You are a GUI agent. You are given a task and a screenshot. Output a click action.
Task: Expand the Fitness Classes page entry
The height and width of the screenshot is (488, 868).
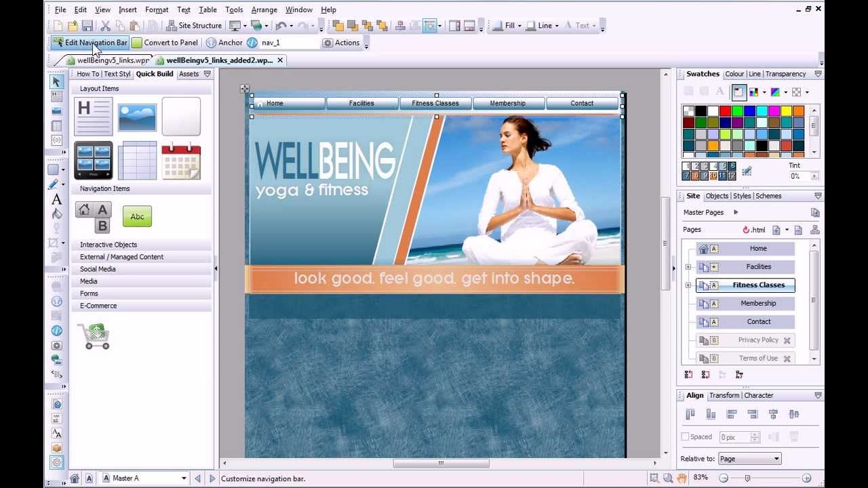tap(688, 285)
